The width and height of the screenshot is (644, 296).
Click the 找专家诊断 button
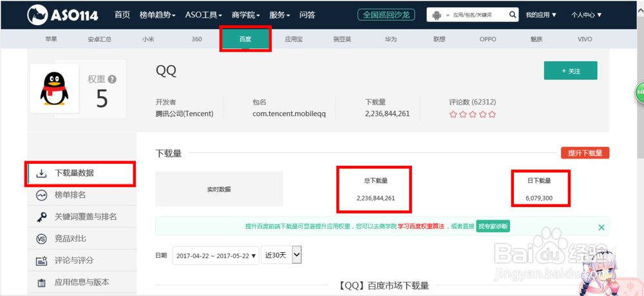click(x=493, y=226)
